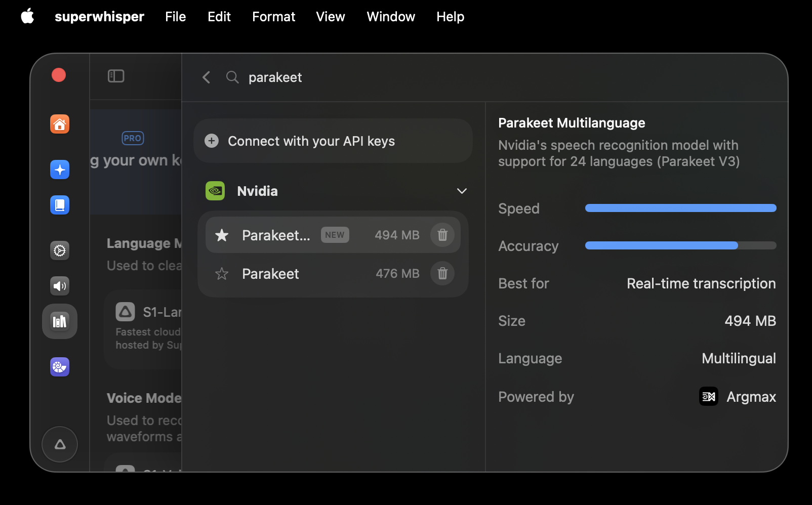Click the S1-Lar model card title
812x505 pixels.
(162, 312)
